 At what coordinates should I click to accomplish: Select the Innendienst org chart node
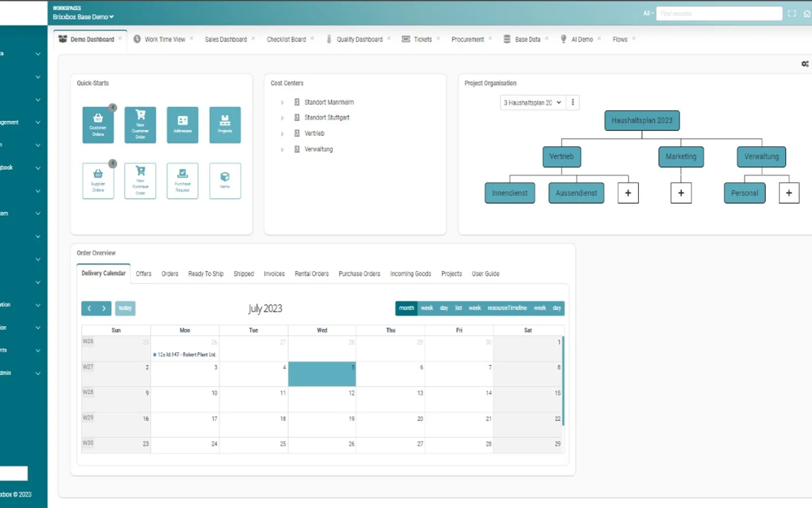[x=510, y=193]
